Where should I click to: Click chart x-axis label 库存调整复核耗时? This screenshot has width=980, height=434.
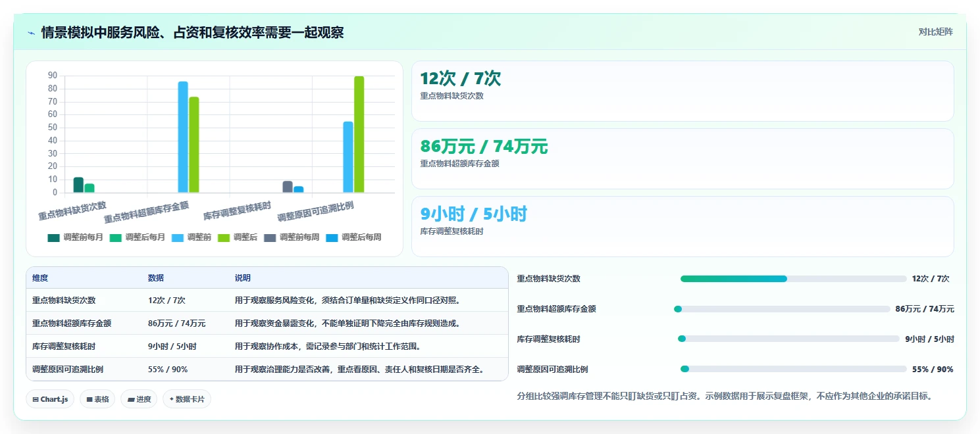238,210
